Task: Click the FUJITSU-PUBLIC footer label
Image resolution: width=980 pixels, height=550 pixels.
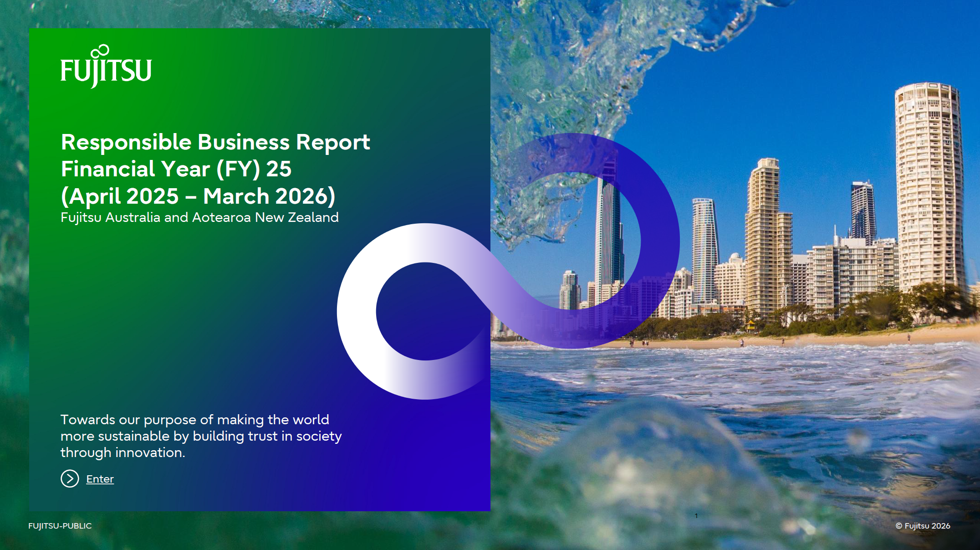Action: (60, 526)
